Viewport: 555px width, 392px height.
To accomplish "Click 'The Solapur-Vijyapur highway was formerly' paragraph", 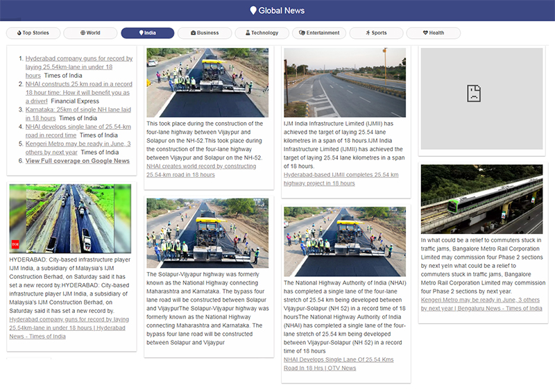I will point(207,309).
